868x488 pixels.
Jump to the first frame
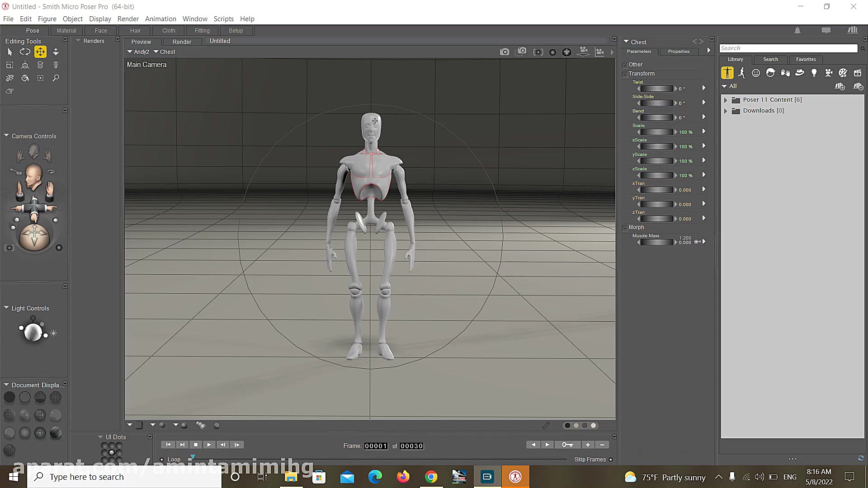click(168, 445)
